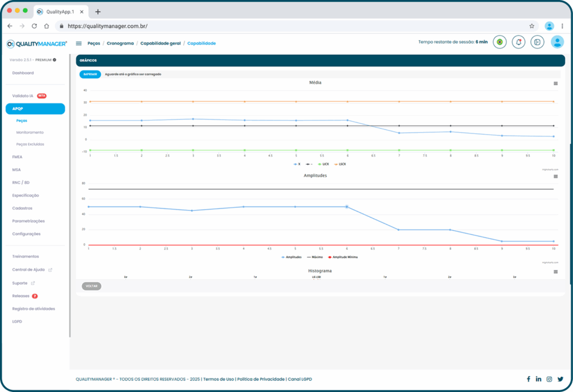The width and height of the screenshot is (573, 392).
Task: Toggle Amplitude Mínima series in legend
Action: pos(342,257)
